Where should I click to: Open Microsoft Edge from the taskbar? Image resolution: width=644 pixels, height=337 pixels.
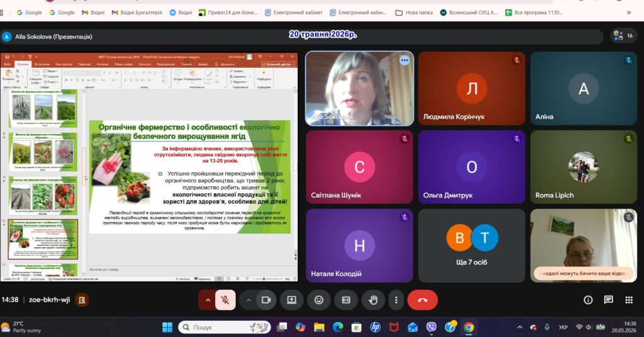pos(338,327)
